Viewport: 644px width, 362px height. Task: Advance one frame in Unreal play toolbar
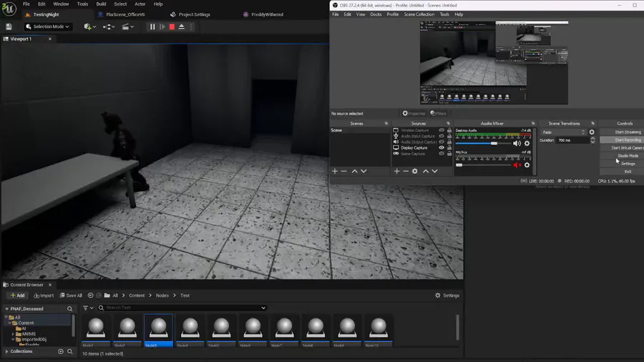(162, 26)
